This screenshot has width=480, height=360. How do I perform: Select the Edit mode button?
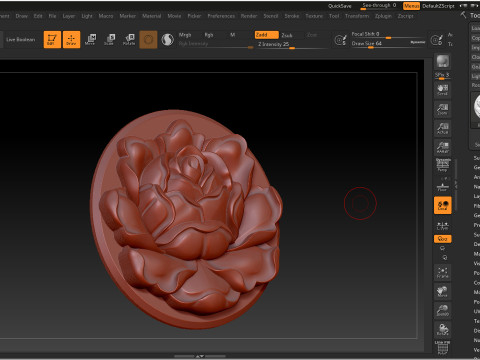[x=52, y=39]
